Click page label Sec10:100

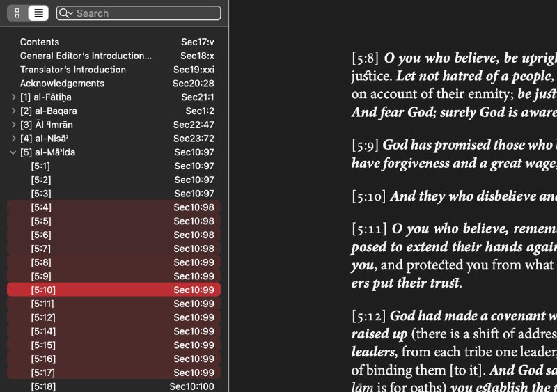click(x=192, y=386)
